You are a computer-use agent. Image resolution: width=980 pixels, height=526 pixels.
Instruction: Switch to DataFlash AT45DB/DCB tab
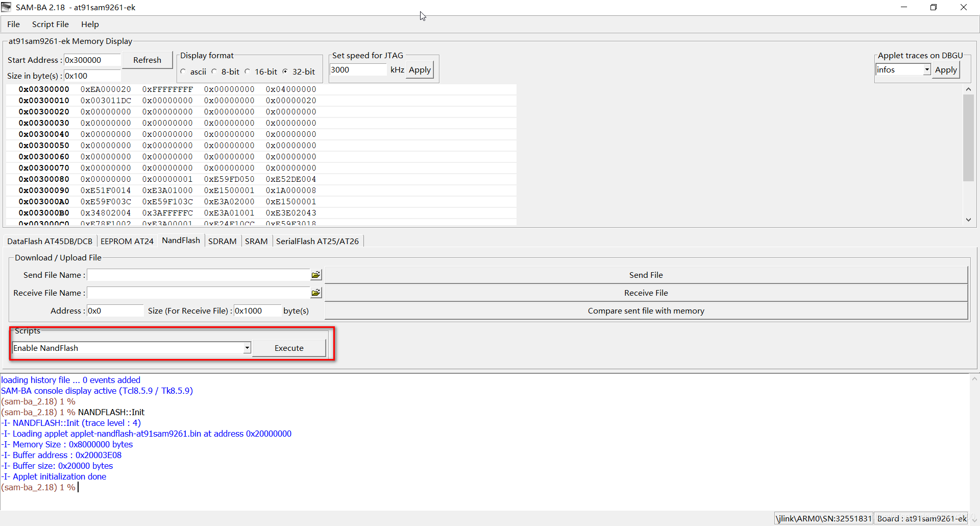[50, 241]
